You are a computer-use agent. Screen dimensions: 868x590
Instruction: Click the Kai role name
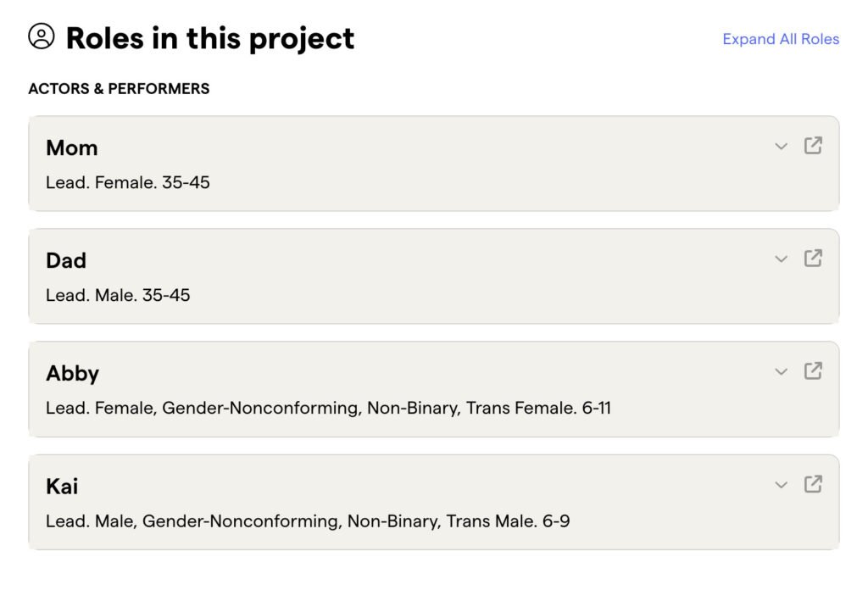tap(62, 486)
